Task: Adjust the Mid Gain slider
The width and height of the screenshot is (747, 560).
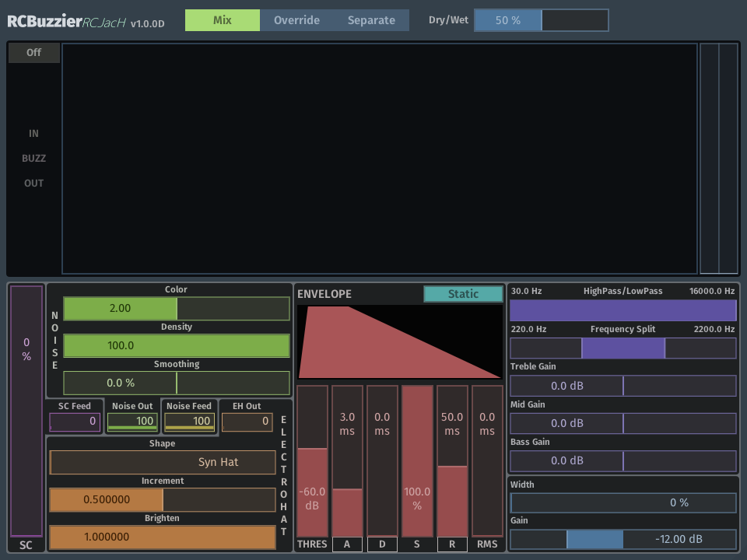Action: pyautogui.click(x=623, y=423)
